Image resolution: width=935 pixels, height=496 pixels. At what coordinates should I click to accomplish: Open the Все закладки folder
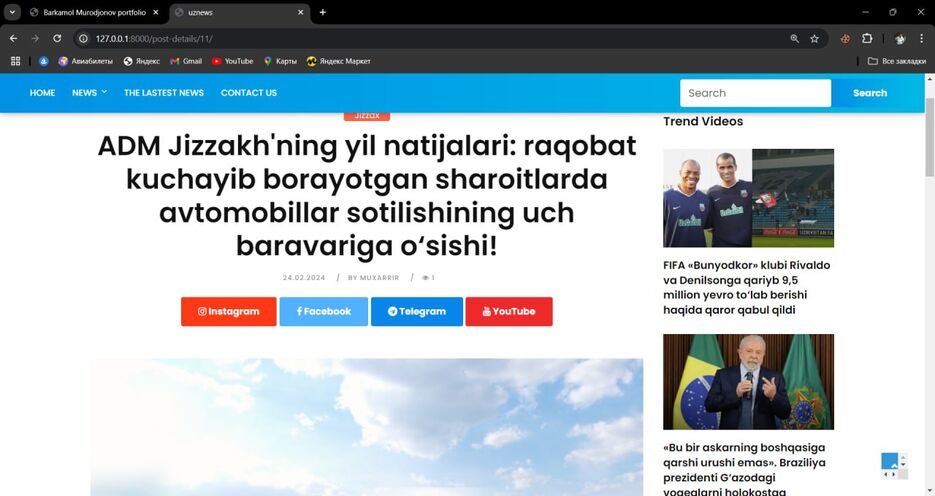(x=897, y=61)
